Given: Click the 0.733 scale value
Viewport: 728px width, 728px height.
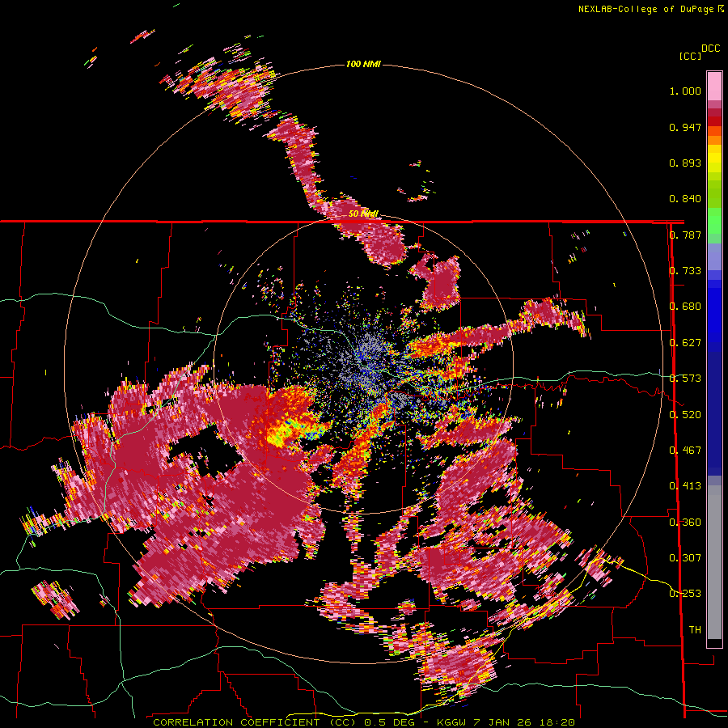Looking at the screenshot, I should tap(685, 271).
